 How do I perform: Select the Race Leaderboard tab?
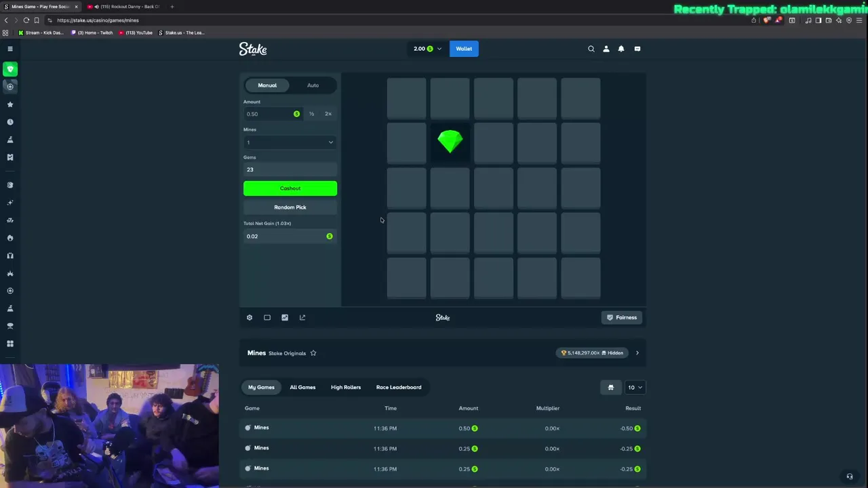pyautogui.click(x=399, y=388)
